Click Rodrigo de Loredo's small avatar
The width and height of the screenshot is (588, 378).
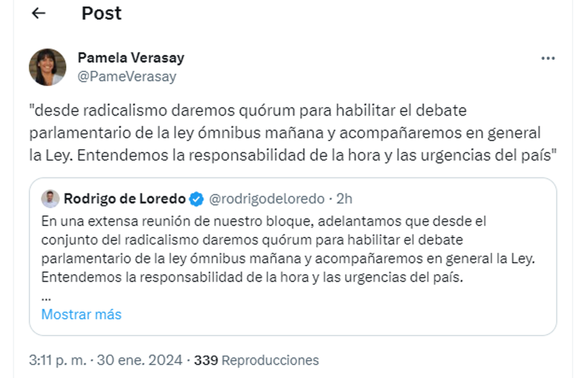pos(50,199)
